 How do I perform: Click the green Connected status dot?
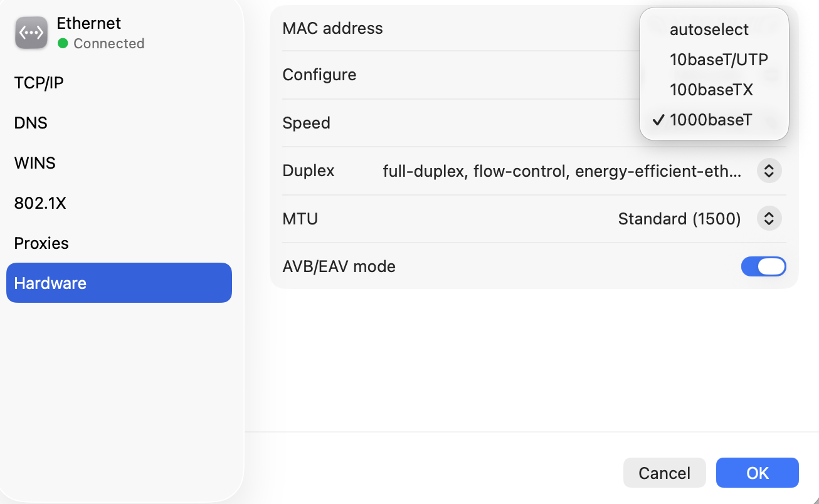63,43
